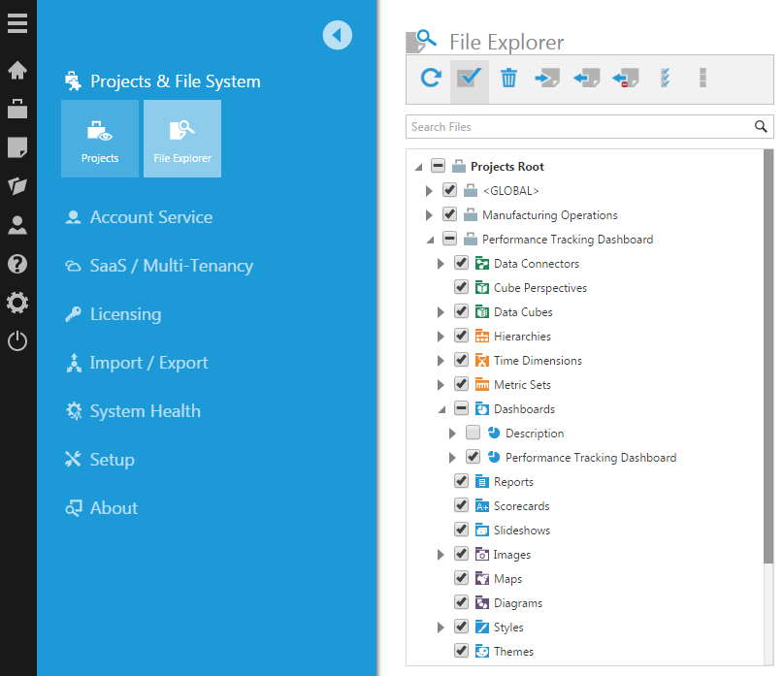Expand the <GLOBAL> project node
This screenshot has height=676, width=784.
click(429, 191)
